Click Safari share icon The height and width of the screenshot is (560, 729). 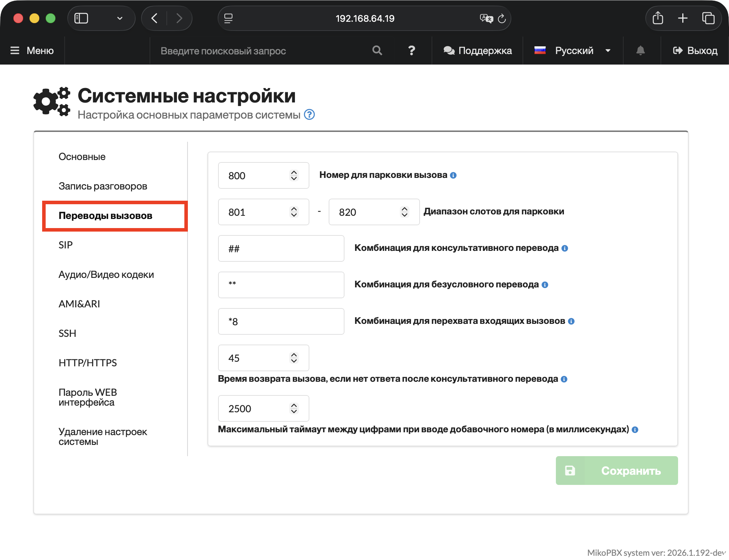coord(658,18)
